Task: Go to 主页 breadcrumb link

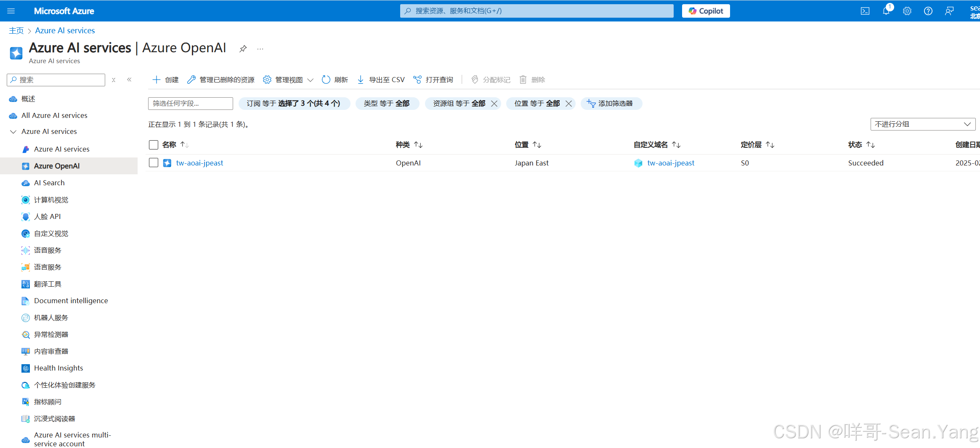Action: click(16, 31)
